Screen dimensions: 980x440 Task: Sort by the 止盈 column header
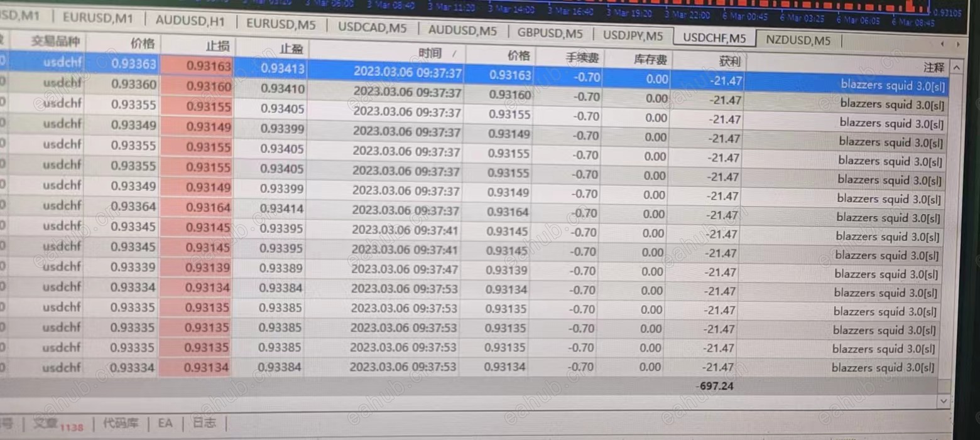click(291, 49)
